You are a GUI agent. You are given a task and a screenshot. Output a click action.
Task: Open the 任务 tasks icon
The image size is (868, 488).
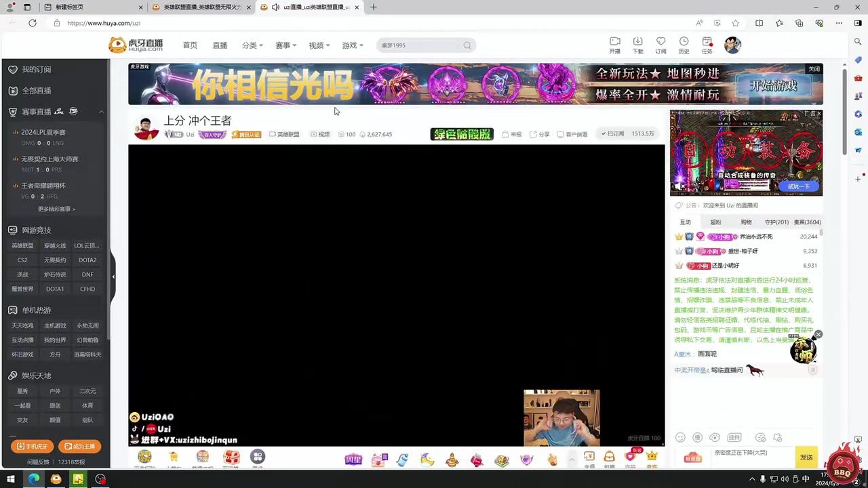click(707, 42)
